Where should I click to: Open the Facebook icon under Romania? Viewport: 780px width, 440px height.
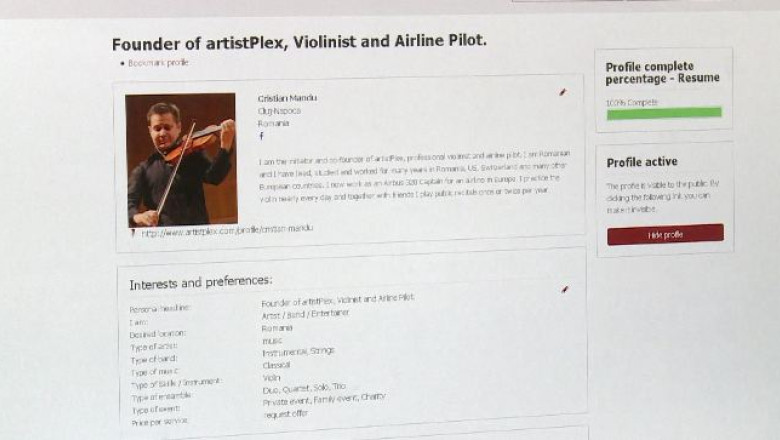pos(262,136)
